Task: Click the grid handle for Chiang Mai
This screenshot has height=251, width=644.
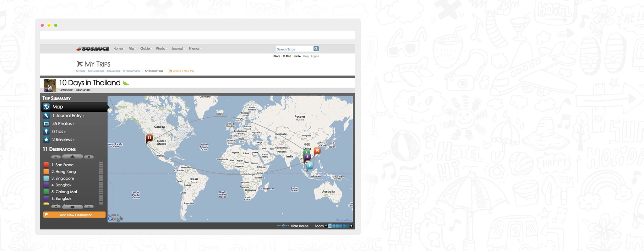Action: tap(101, 192)
